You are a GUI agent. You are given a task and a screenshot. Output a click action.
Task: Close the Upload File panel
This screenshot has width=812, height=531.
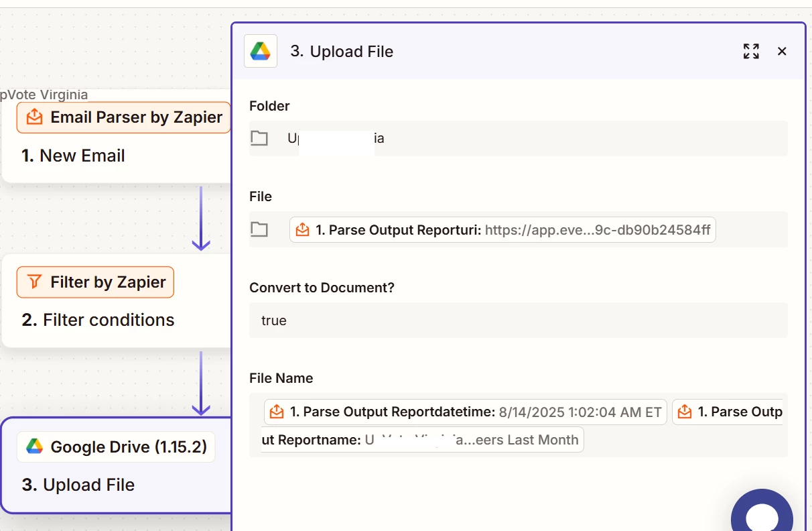[782, 52]
